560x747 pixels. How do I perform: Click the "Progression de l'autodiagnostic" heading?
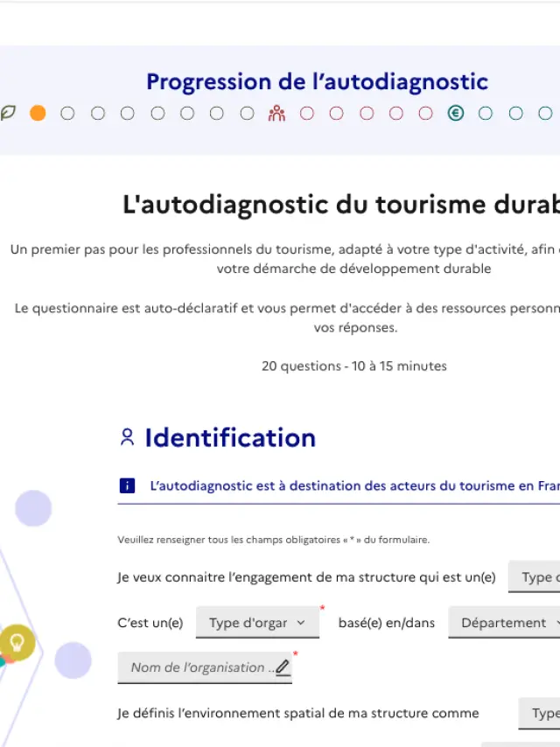pos(317,82)
